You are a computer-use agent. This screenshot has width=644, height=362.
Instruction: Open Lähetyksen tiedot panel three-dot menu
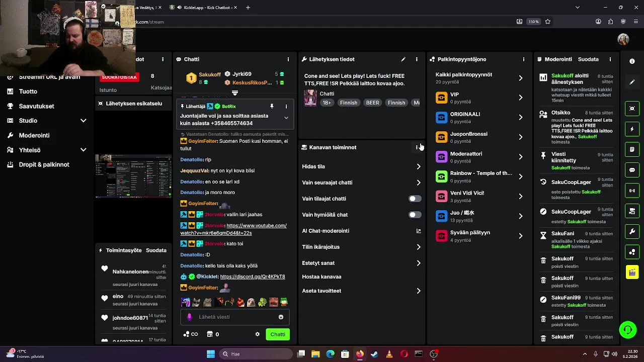[x=417, y=59]
